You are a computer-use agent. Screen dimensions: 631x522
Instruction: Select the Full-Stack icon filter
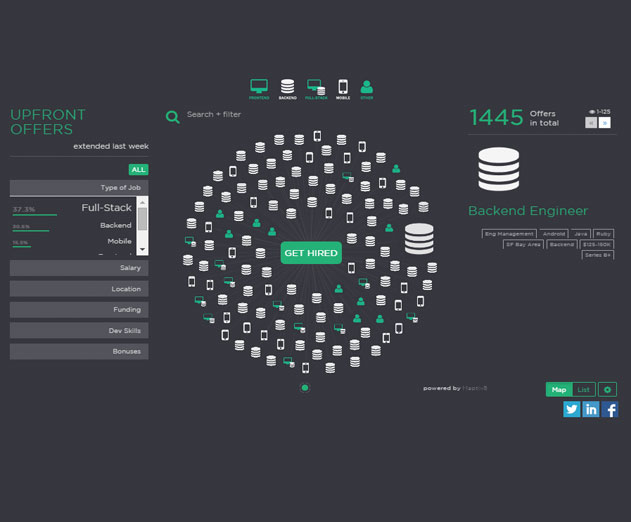pos(316,89)
